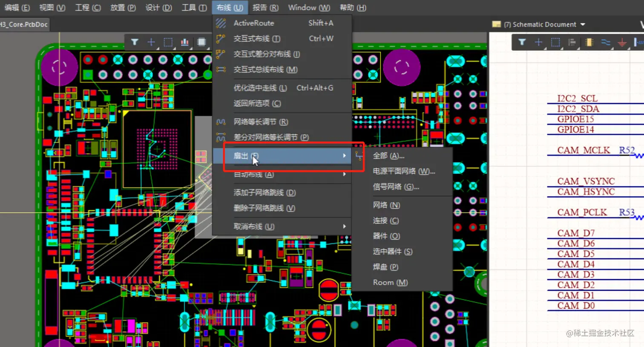644x347 pixels.
Task: Select 交互式总线布线 (M)
Action: click(282, 69)
